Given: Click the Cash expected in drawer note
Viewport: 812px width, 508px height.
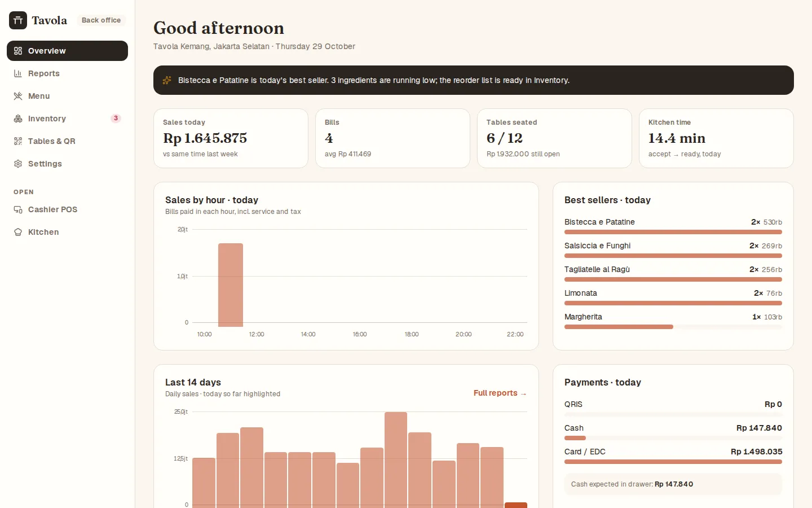Looking at the screenshot, I should pyautogui.click(x=673, y=484).
